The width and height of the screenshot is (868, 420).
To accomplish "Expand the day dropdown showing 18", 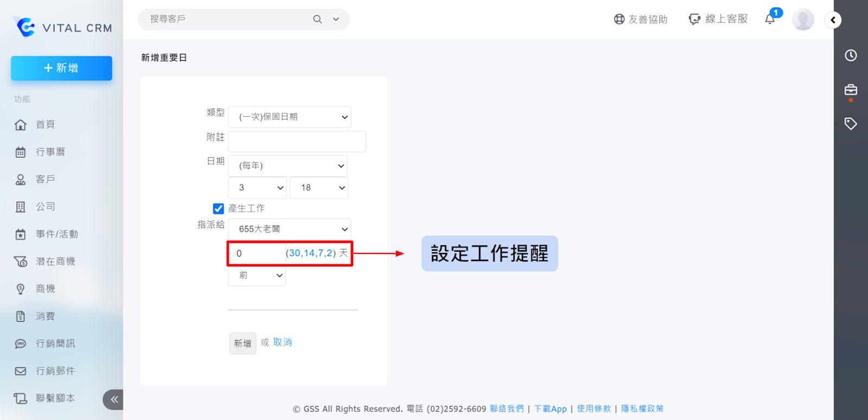I will point(319,188).
